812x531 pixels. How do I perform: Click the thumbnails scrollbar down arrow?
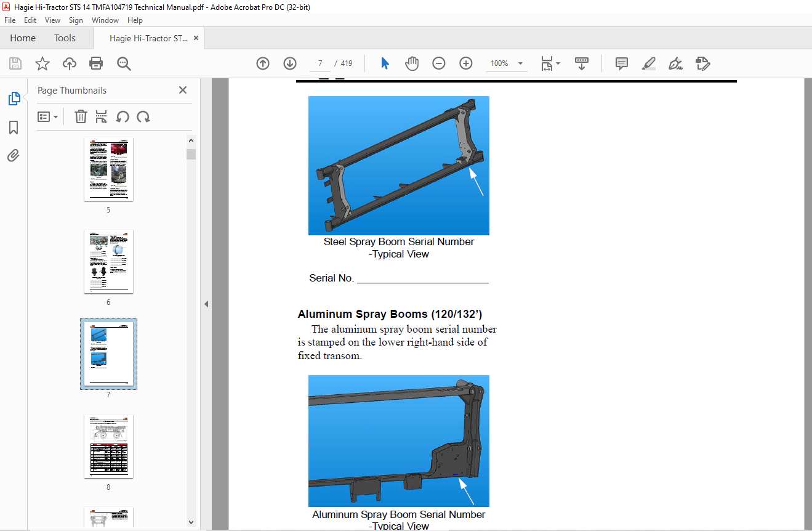[x=191, y=522]
